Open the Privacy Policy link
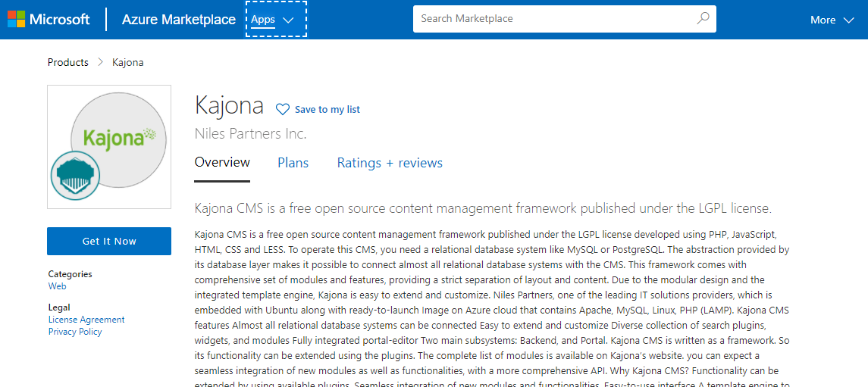Image resolution: width=868 pixels, height=387 pixels. tap(75, 332)
